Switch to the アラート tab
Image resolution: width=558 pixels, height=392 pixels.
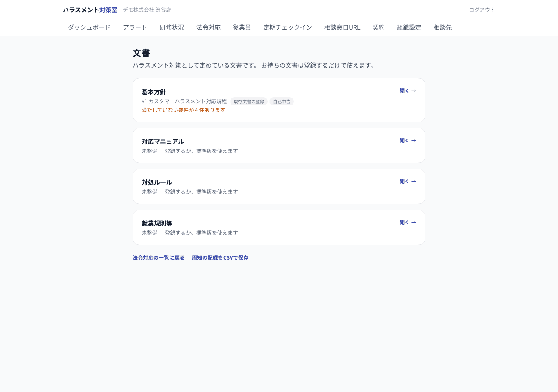[135, 27]
